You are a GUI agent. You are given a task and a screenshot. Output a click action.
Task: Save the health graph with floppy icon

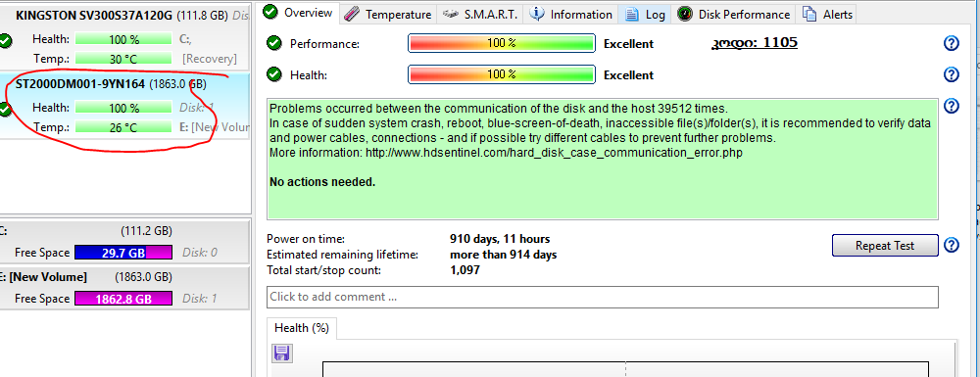click(x=281, y=353)
